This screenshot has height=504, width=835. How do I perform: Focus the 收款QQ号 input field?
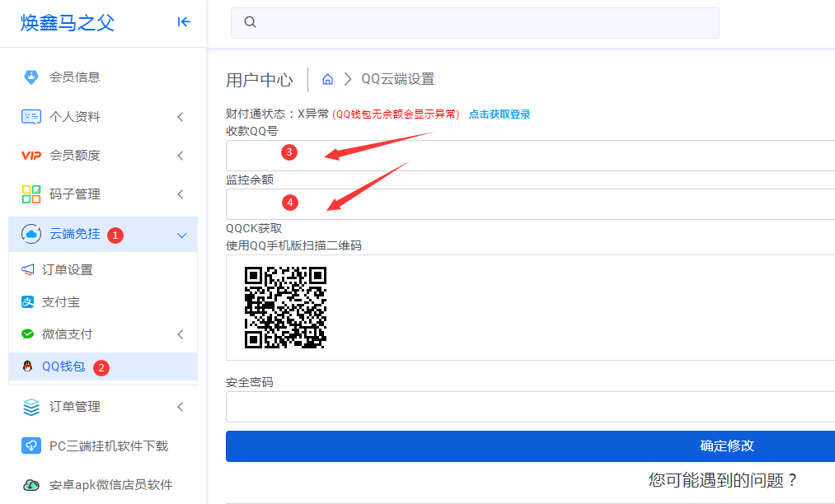click(x=530, y=156)
